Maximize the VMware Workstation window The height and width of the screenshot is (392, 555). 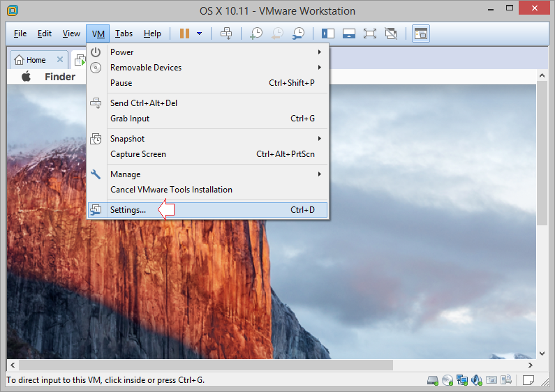click(510, 8)
